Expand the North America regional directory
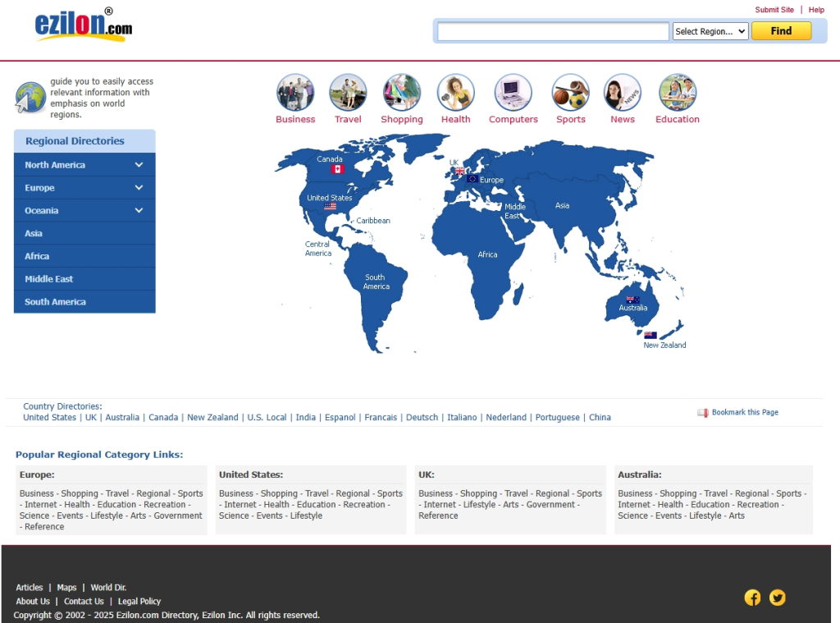Screen dimensions: 840x623 click(139, 165)
